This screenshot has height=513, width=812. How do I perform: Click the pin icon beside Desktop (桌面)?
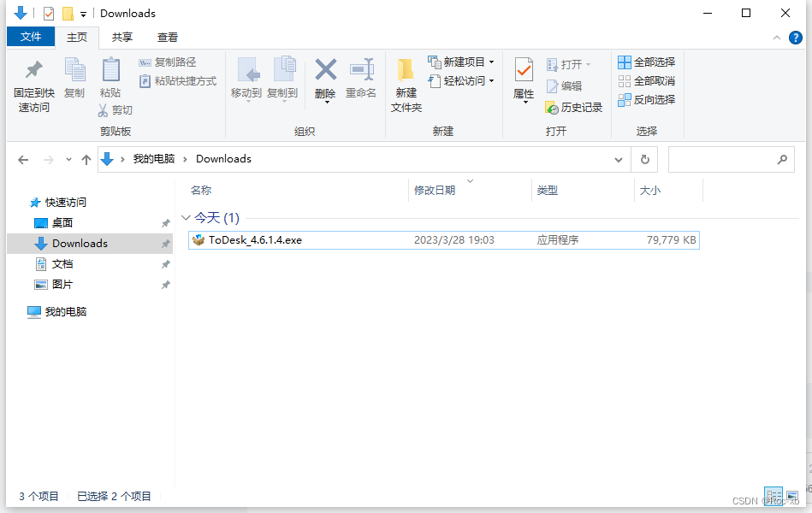coord(165,223)
